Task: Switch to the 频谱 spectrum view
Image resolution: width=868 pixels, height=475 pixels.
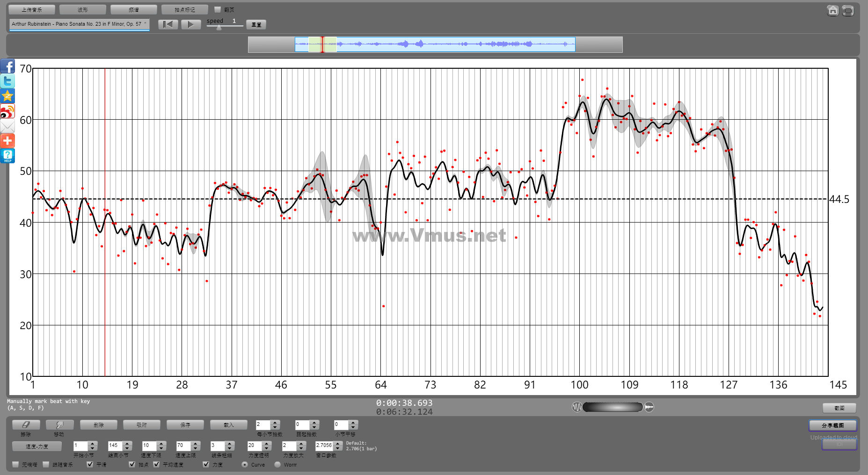Action: pos(134,9)
